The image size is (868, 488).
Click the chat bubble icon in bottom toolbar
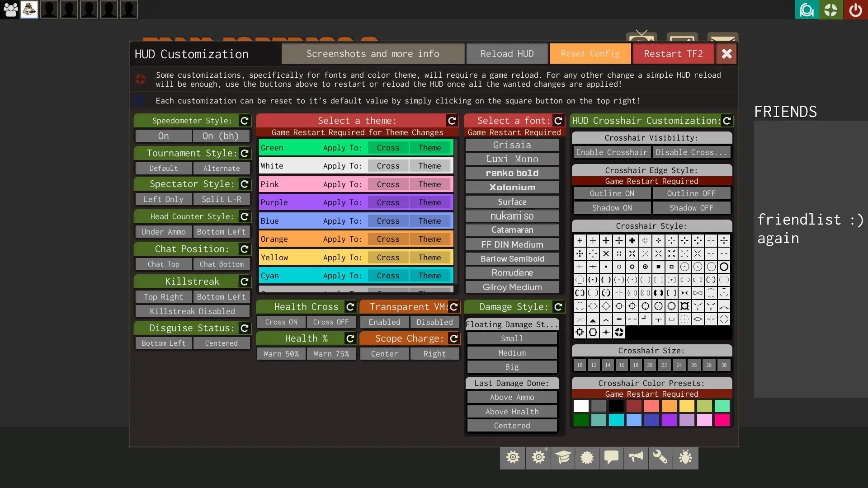click(611, 457)
